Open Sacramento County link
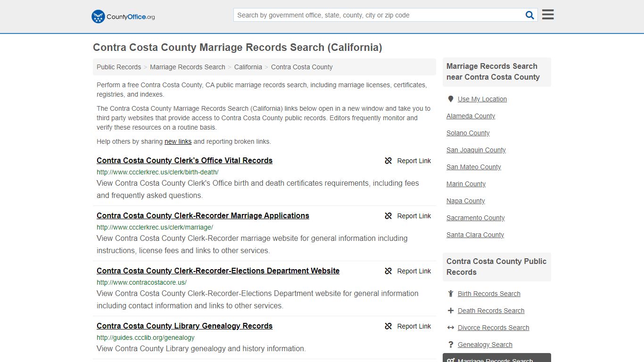The width and height of the screenshot is (644, 362). pos(475,218)
